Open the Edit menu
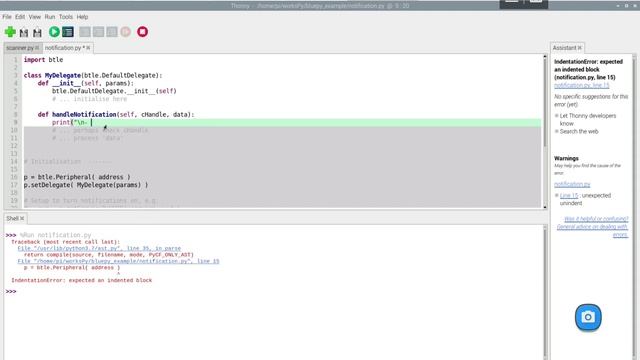The width and height of the screenshot is (640, 360). tap(20, 17)
